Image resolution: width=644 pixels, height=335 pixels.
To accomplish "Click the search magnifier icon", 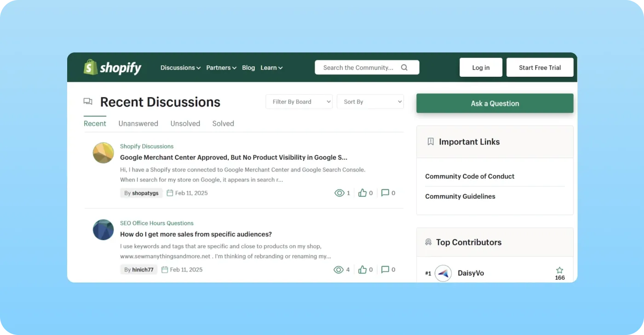I will [404, 68].
